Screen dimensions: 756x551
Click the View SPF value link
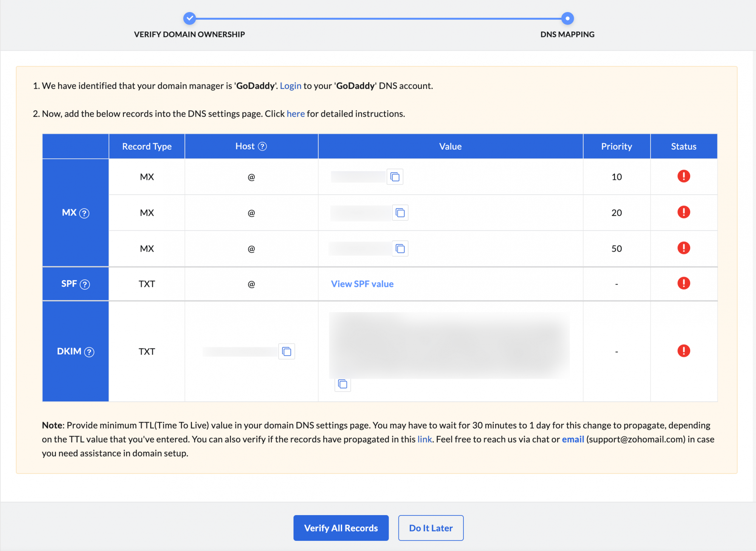362,284
